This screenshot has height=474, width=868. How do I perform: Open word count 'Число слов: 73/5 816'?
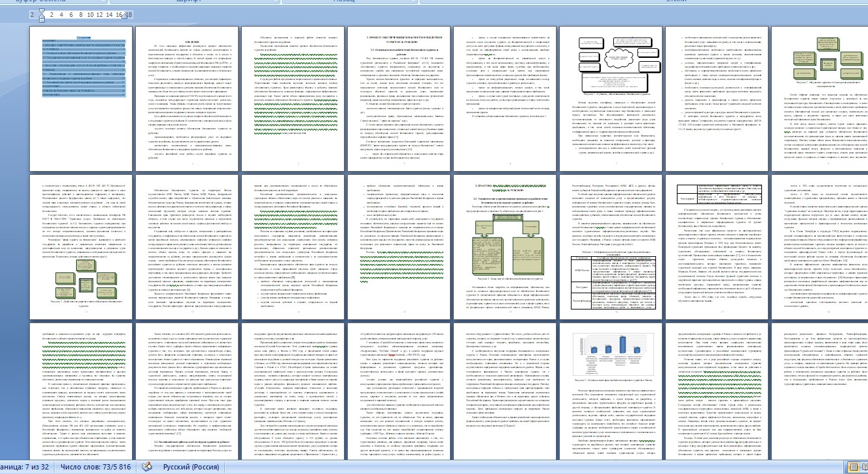(x=96, y=467)
